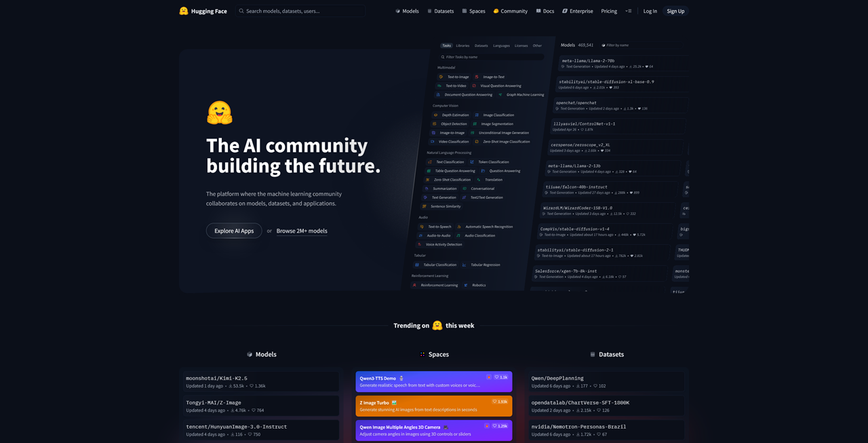Click the Object Detection task icon
The width and height of the screenshot is (868, 443).
tap(435, 124)
